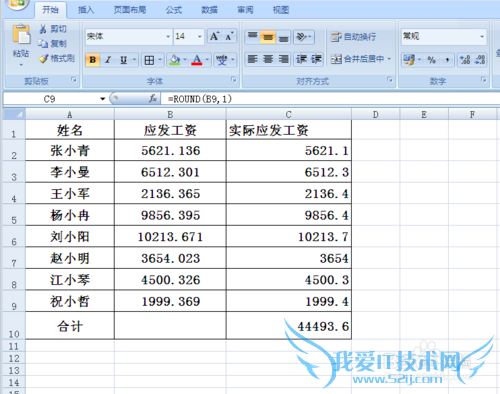Image resolution: width=500 pixels, height=394 pixels.
Task: Switch to the 页面布局 tab
Action: tap(130, 10)
